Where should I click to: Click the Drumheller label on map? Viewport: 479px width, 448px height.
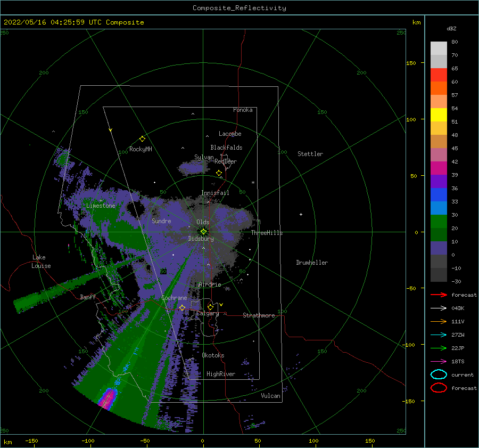pos(312,263)
